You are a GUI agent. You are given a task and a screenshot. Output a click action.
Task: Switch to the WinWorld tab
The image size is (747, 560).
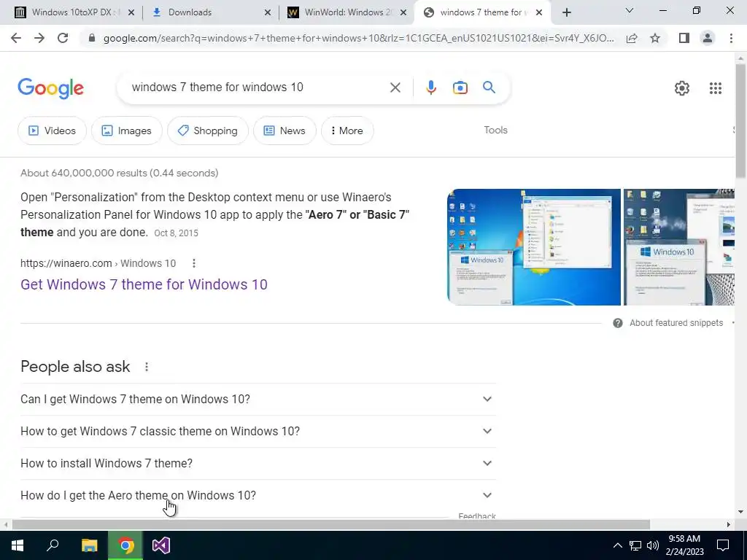pos(347,12)
